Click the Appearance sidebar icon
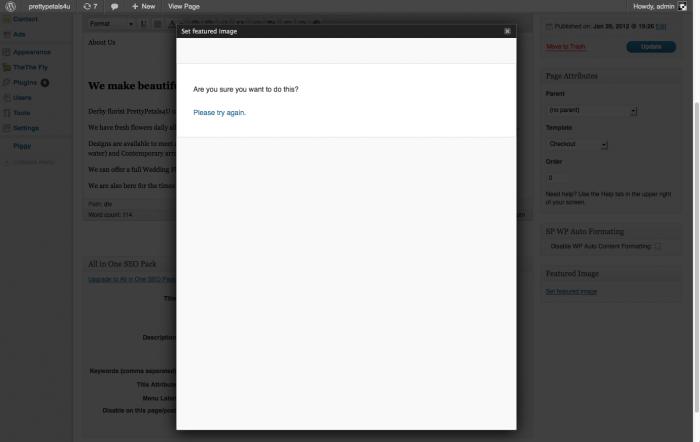Screen dimensions: 700x442 (x=7, y=52)
